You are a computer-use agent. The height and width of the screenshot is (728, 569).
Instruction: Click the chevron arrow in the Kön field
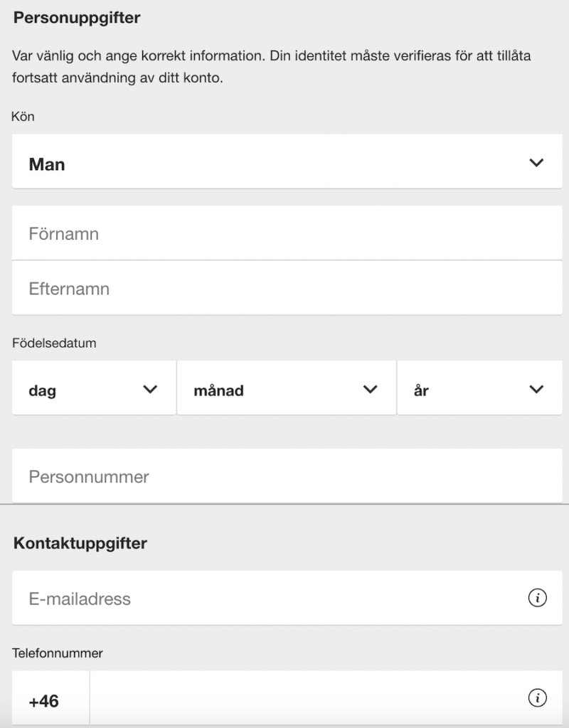[x=536, y=163]
